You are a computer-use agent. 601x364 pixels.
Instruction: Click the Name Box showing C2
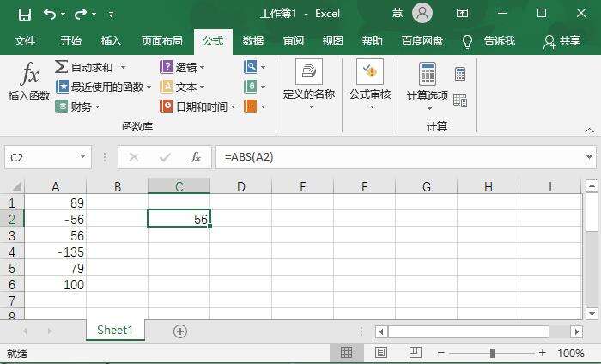41,157
